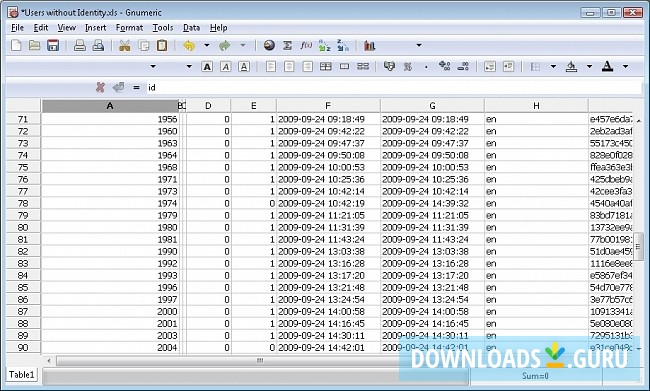650x391 pixels.
Task: Toggle left alignment
Action: click(271, 66)
